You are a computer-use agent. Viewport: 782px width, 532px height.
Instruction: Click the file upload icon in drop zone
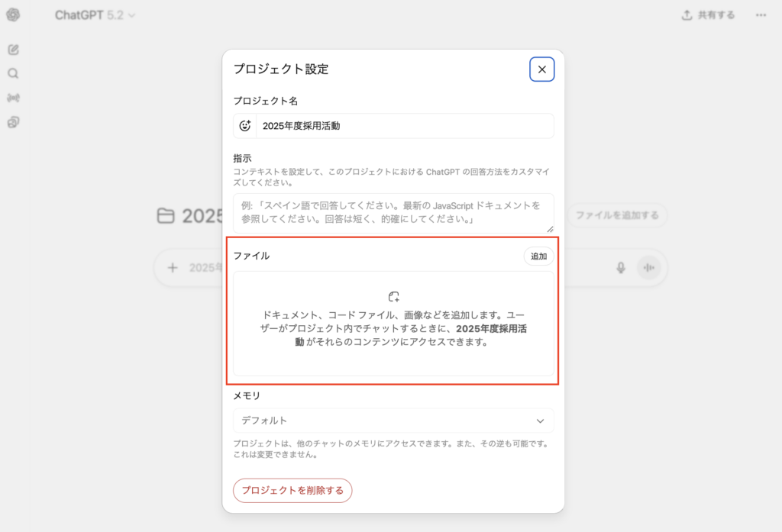tap(393, 297)
